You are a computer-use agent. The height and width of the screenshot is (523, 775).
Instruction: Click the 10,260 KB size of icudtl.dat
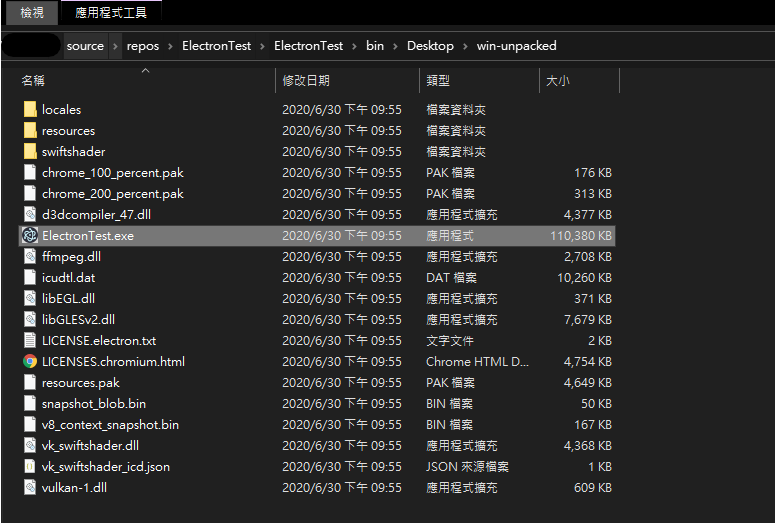[x=584, y=278]
